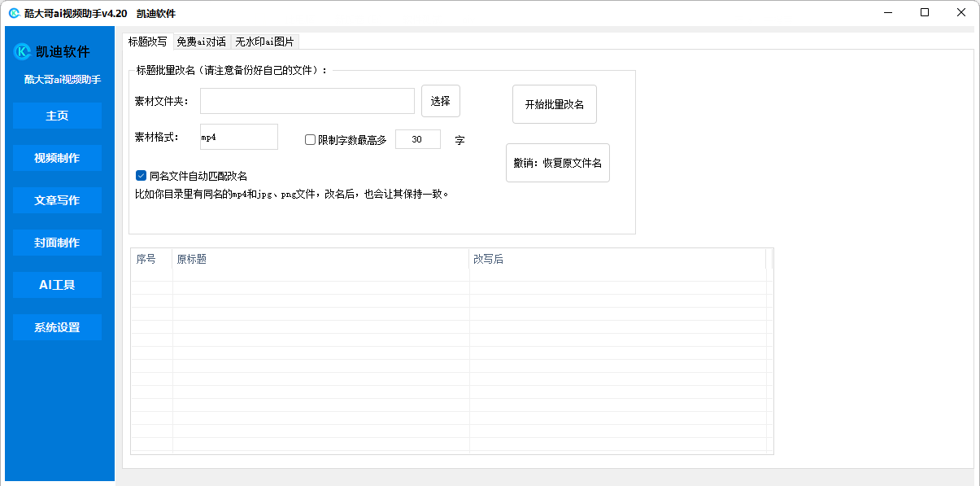
Task: Enable the 限制字数最高多 checkbox
Action: coord(310,140)
